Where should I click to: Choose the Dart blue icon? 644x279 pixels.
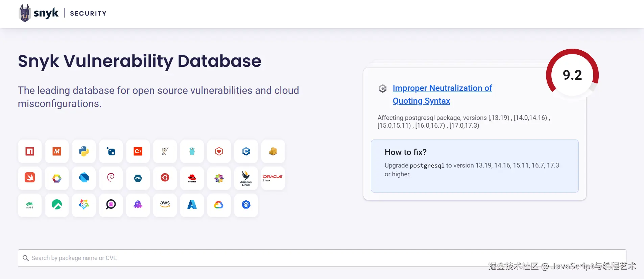(84, 178)
